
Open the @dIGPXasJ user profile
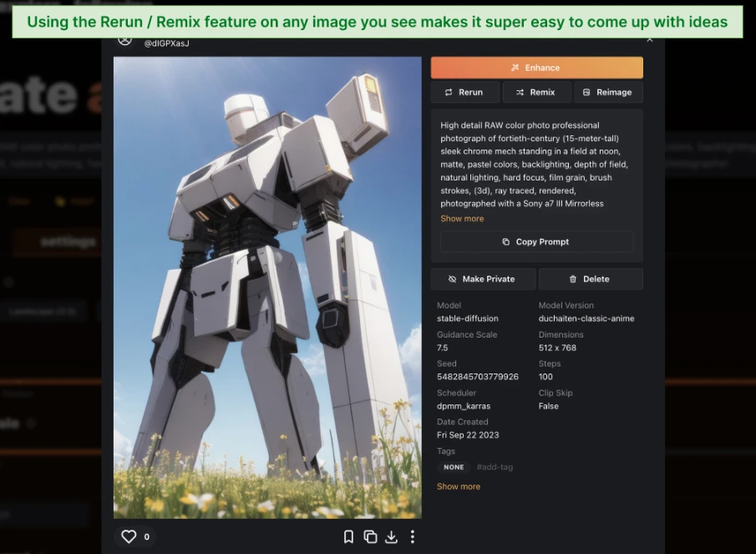(x=166, y=43)
